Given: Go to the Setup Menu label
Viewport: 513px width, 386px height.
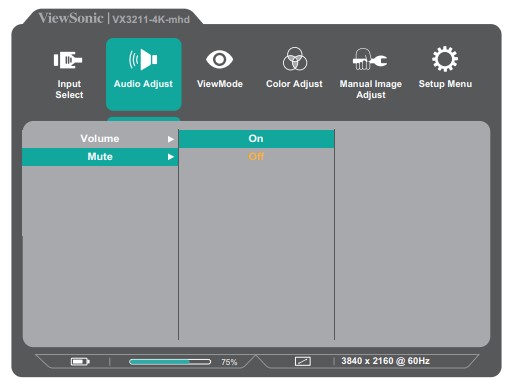Looking at the screenshot, I should click(x=445, y=84).
